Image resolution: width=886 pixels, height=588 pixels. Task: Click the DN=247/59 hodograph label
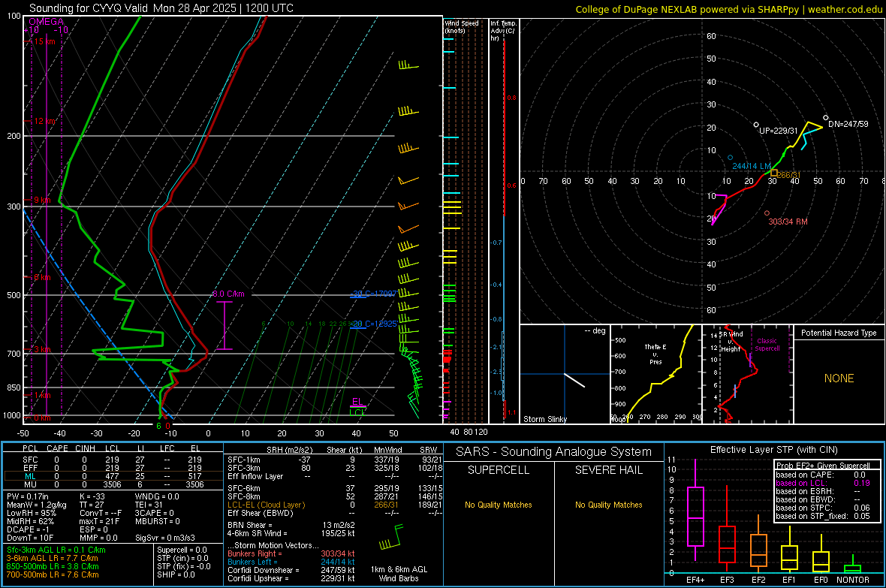point(848,124)
